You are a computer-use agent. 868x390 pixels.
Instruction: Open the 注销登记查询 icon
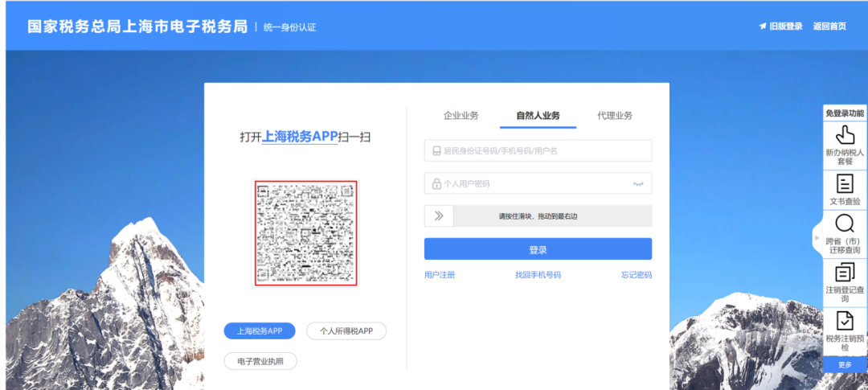(x=845, y=272)
